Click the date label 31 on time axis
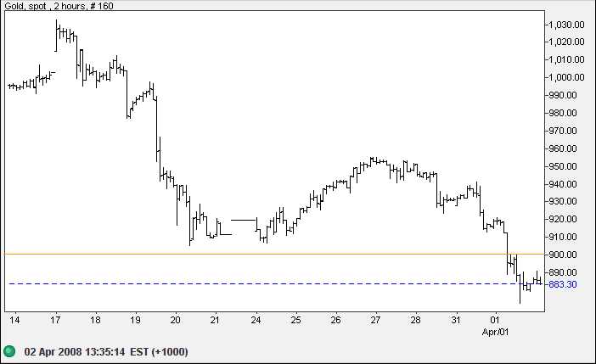 click(x=456, y=321)
